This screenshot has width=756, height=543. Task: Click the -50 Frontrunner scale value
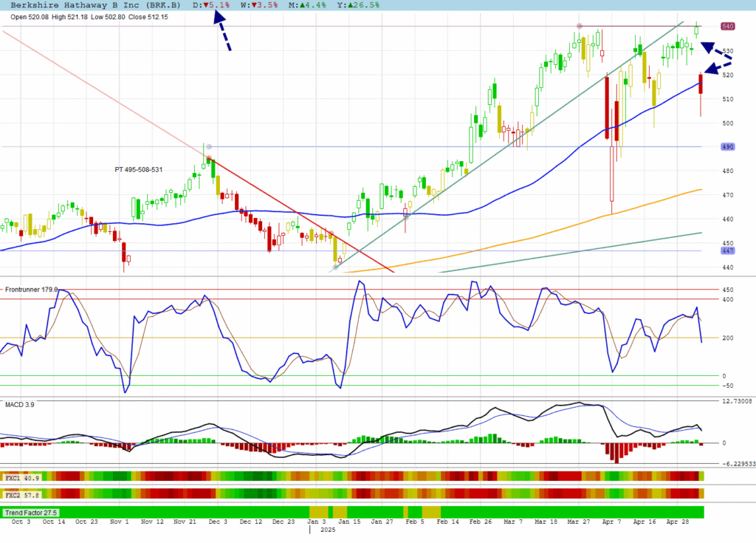point(727,386)
